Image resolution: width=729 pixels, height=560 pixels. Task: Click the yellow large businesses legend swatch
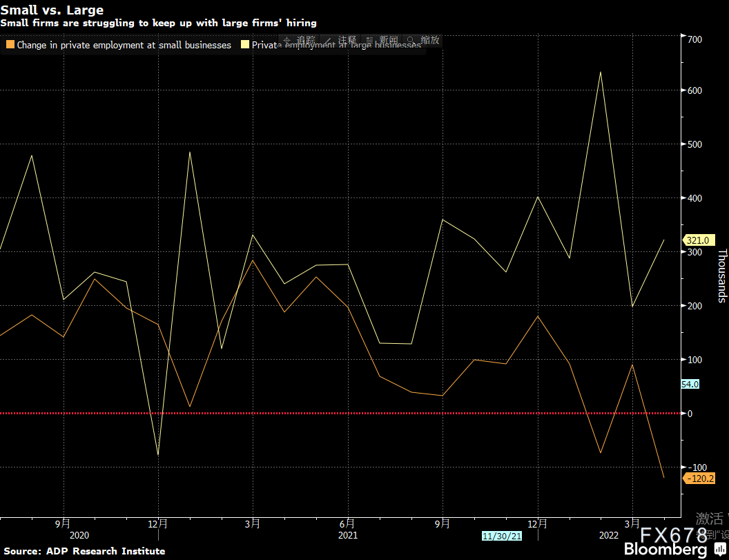245,45
